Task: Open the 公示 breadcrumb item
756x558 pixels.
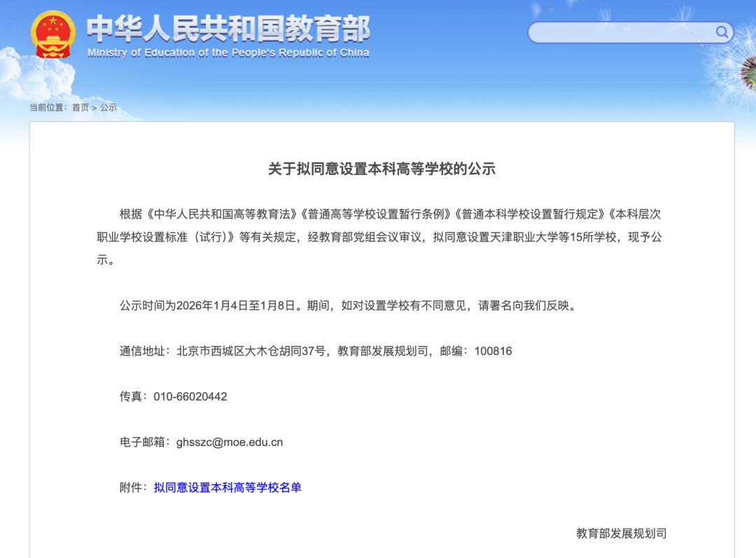Action: pos(108,108)
